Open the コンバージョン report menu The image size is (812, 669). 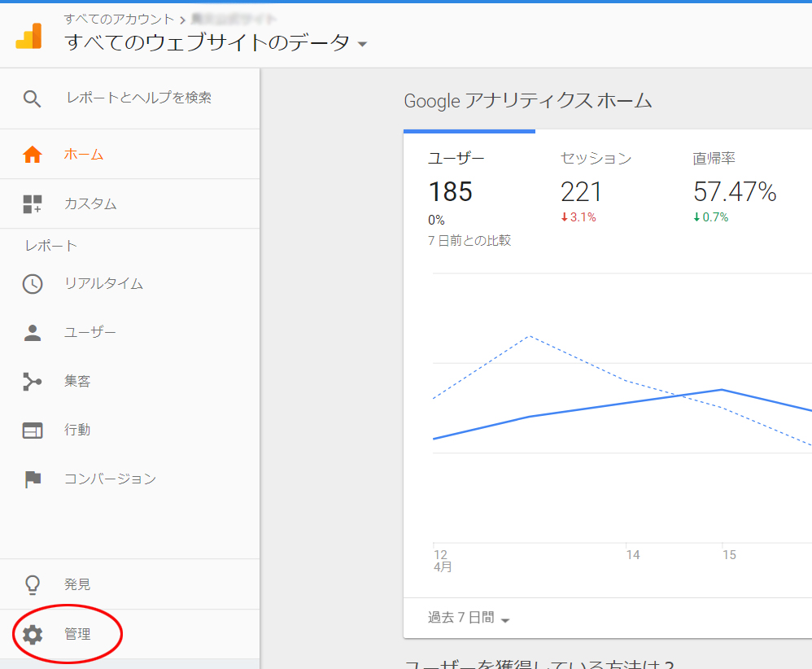129,479
